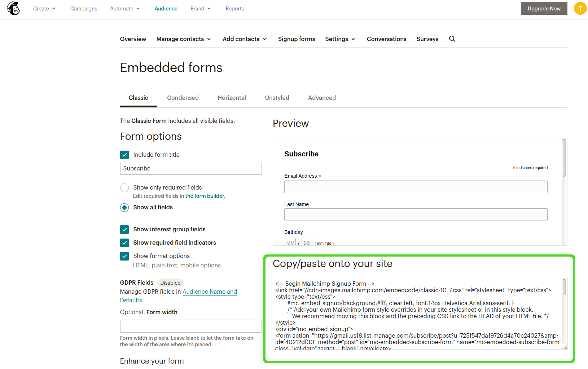Go to Campaigns in top navigation
This screenshot has width=588, height=369.
coord(84,9)
